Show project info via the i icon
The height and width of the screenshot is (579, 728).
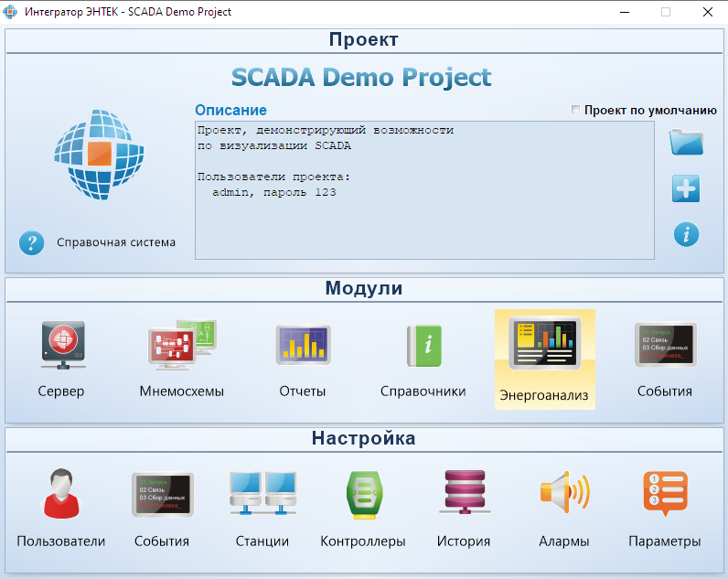click(686, 234)
